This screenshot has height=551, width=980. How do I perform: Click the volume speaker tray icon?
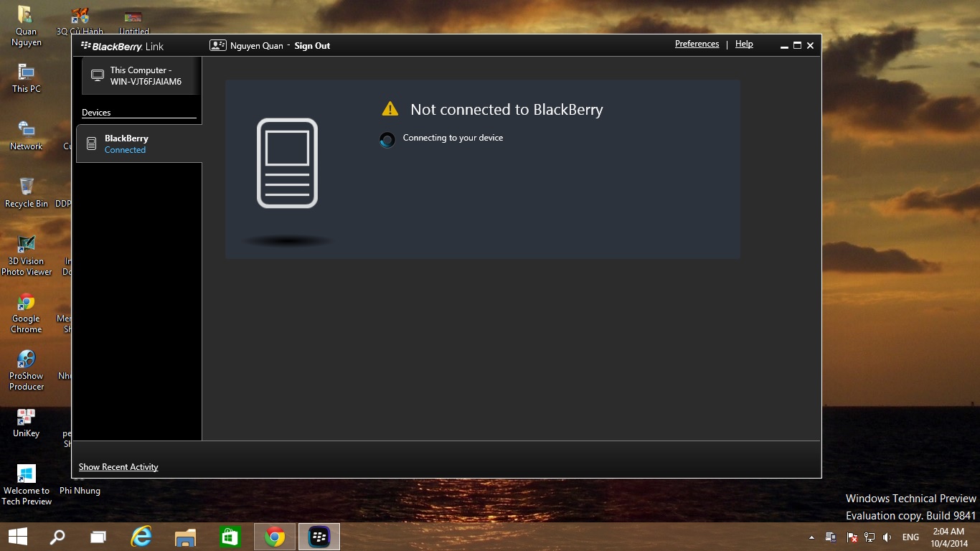click(x=887, y=537)
